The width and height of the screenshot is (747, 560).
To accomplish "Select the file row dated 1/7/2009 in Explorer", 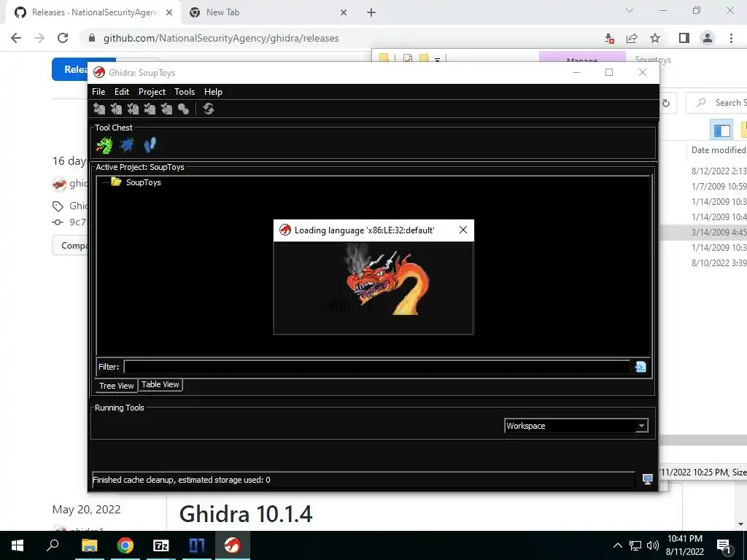I will point(703,186).
